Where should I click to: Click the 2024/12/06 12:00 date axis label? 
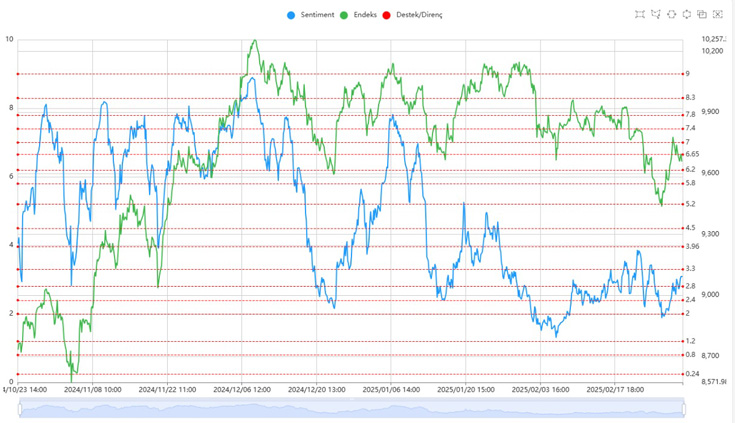pos(242,390)
